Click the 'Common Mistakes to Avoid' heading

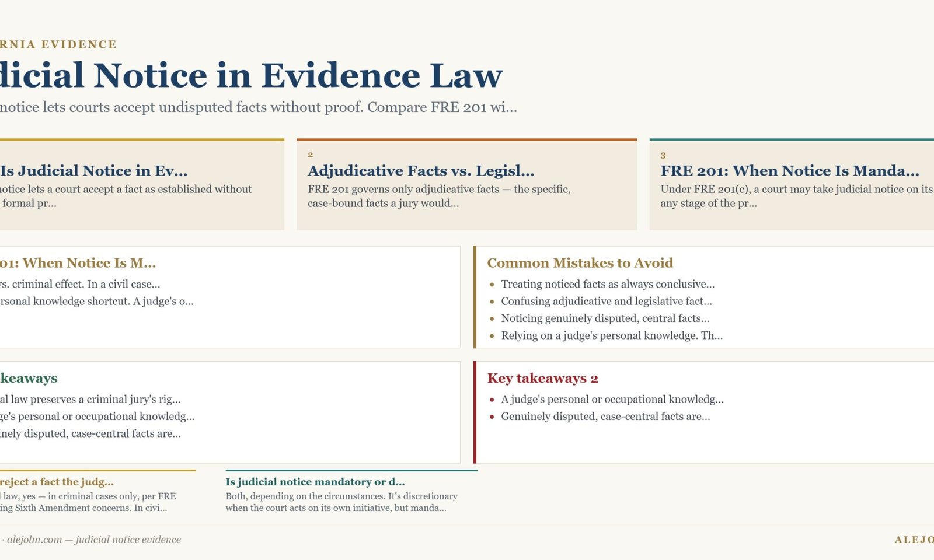(x=580, y=263)
